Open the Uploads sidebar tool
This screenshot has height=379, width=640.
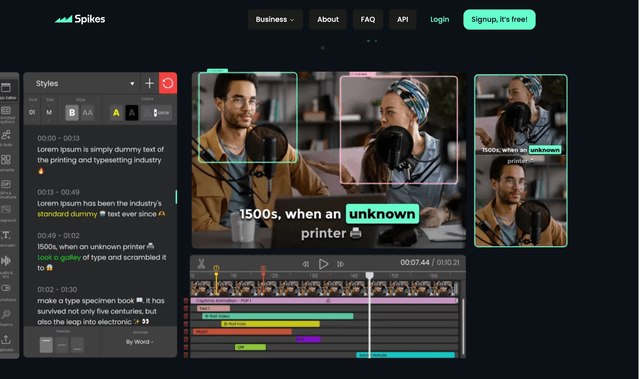point(7,343)
